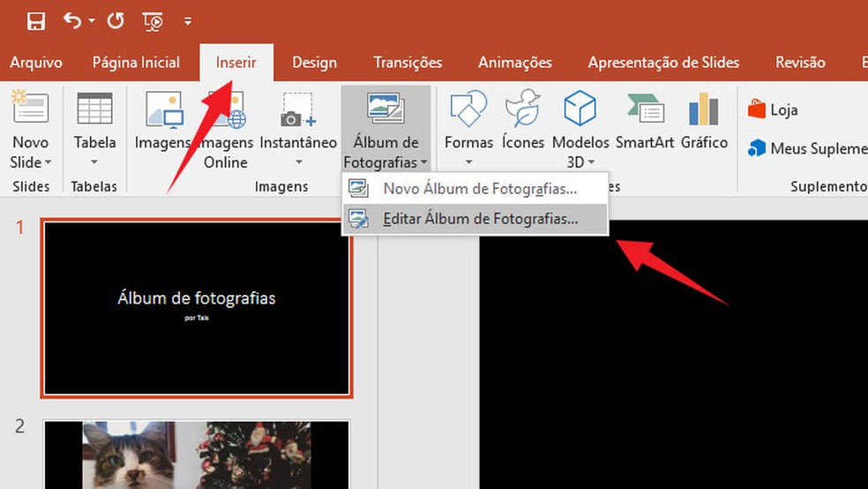Click the Redo/Repeat icon

(x=116, y=21)
